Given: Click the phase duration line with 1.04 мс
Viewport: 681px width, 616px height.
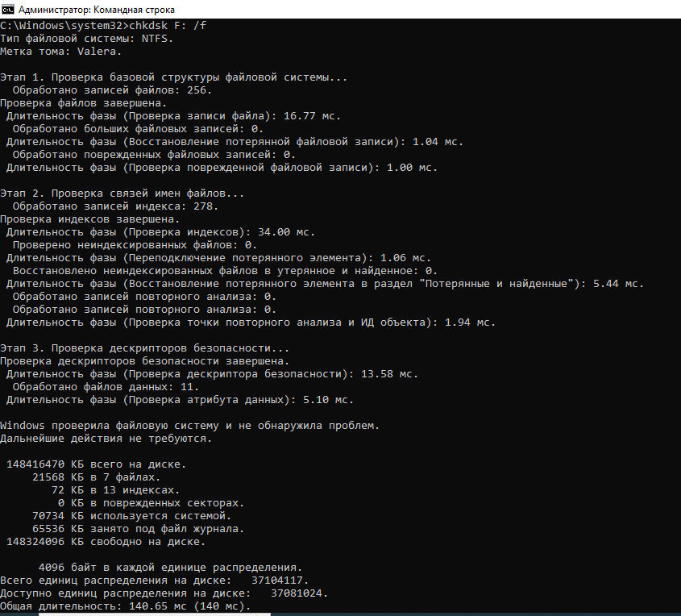Looking at the screenshot, I should tap(235, 142).
